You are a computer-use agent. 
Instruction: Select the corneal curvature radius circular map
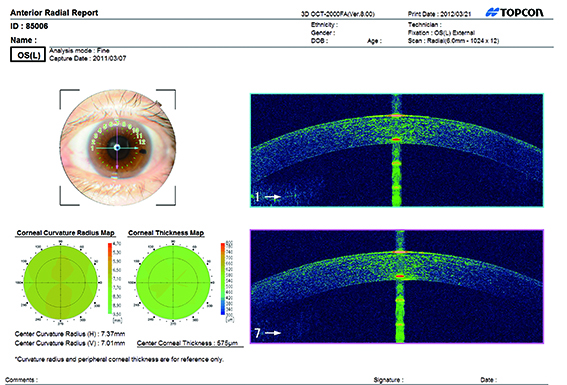pos(61,282)
